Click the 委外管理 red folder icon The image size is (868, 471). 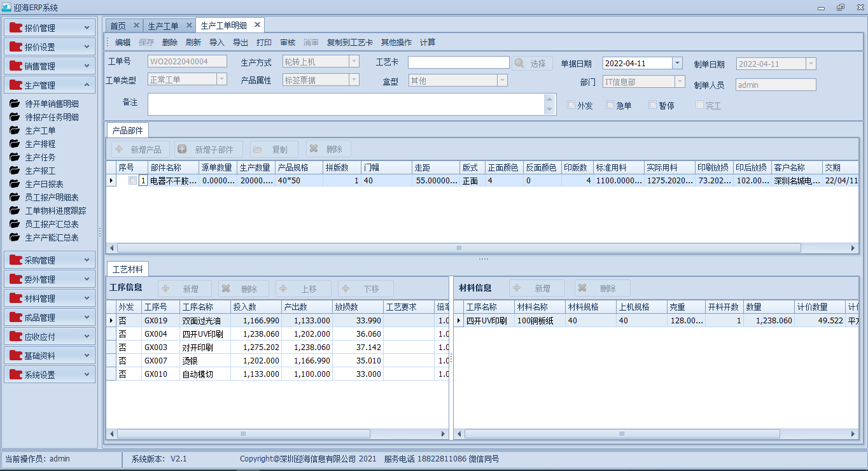(x=16, y=279)
